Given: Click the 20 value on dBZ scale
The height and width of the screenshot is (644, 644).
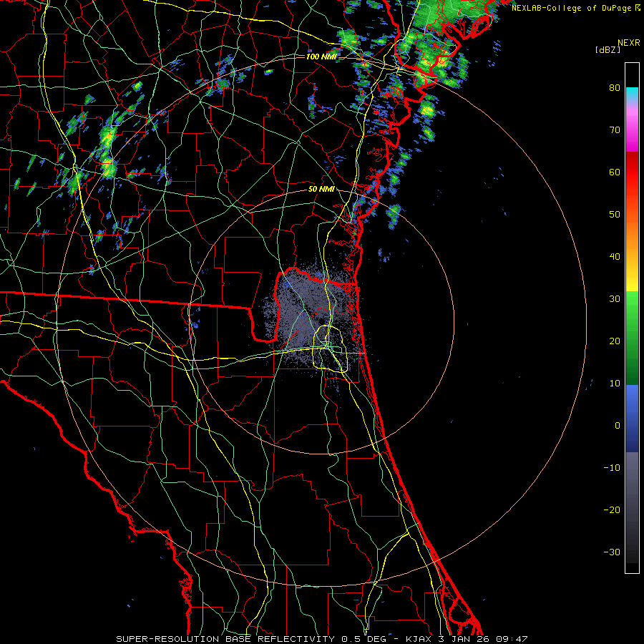Looking at the screenshot, I should (615, 341).
